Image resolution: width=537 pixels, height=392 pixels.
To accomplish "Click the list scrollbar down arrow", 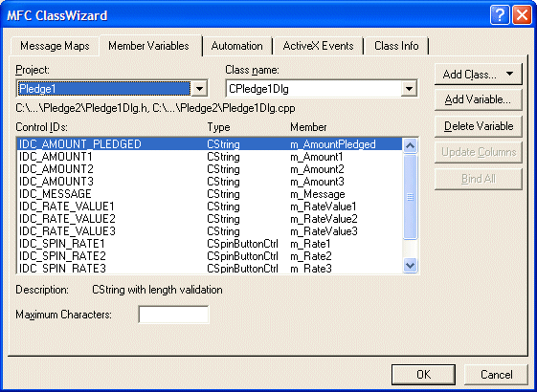I will coord(410,265).
